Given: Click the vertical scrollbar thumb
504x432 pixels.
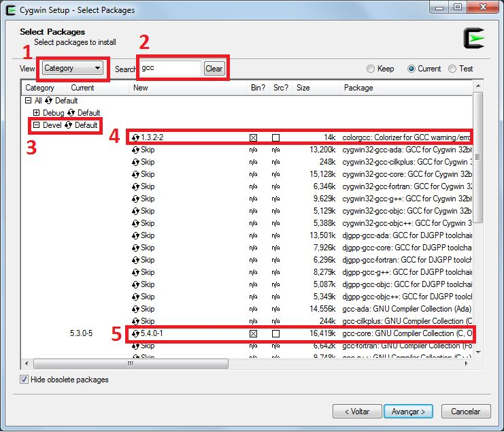Looking at the screenshot, I should click(478, 157).
